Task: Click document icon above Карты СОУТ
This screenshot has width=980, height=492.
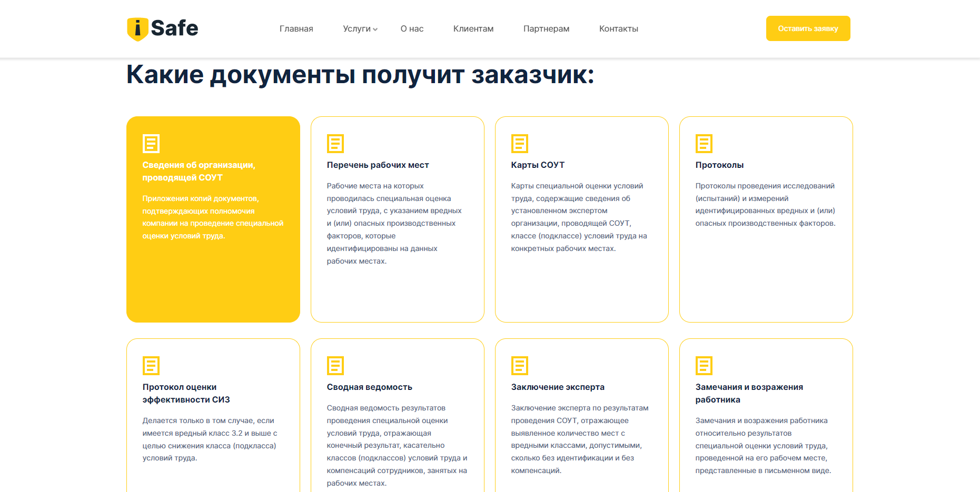Action: click(x=520, y=144)
